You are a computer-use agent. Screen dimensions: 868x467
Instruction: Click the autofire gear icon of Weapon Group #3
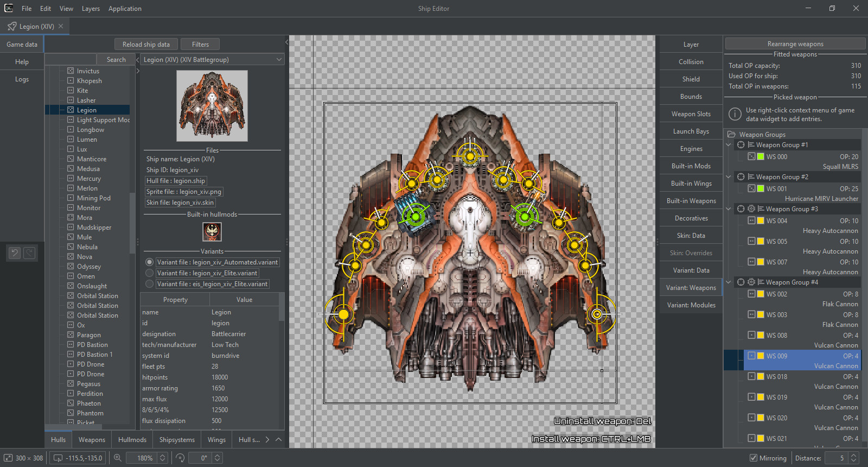pyautogui.click(x=751, y=209)
